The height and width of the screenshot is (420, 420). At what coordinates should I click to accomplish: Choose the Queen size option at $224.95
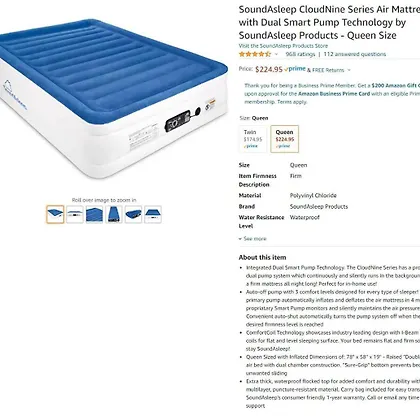pos(285,139)
